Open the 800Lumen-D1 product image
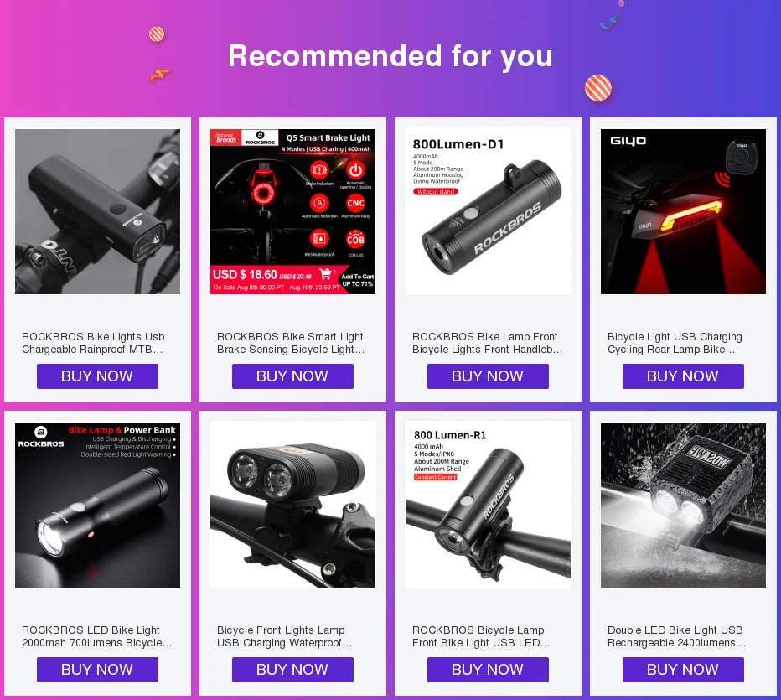This screenshot has width=781, height=700. [488, 212]
